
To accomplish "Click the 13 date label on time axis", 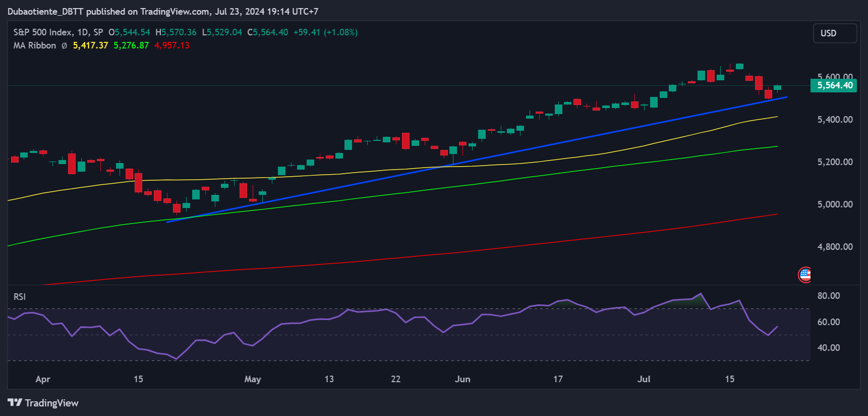I will point(329,379).
